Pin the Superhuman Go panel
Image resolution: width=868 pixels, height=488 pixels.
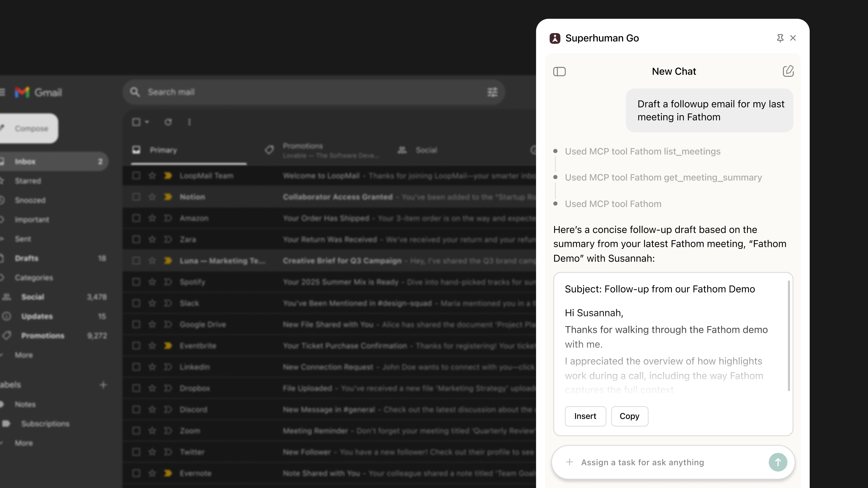click(x=780, y=38)
